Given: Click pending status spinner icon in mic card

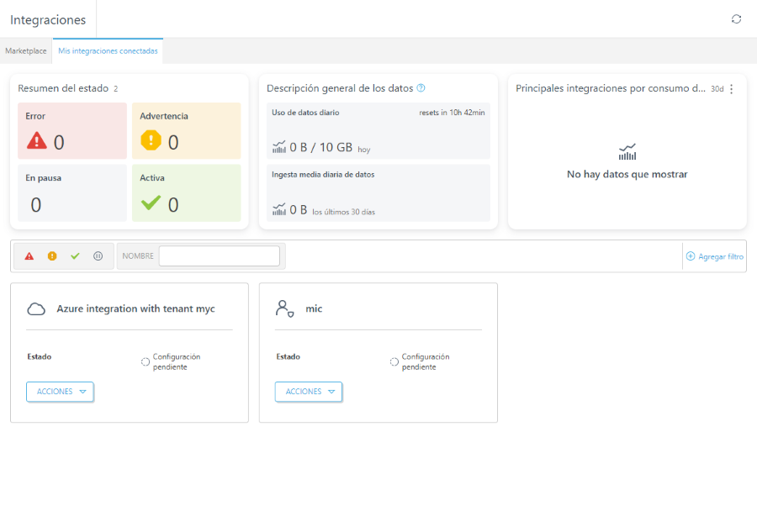Looking at the screenshot, I should tap(394, 361).
